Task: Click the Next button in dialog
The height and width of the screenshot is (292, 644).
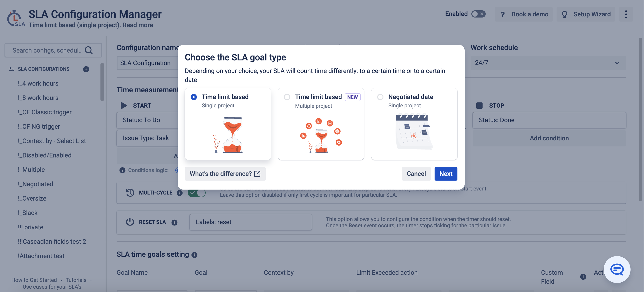Action: (x=446, y=174)
